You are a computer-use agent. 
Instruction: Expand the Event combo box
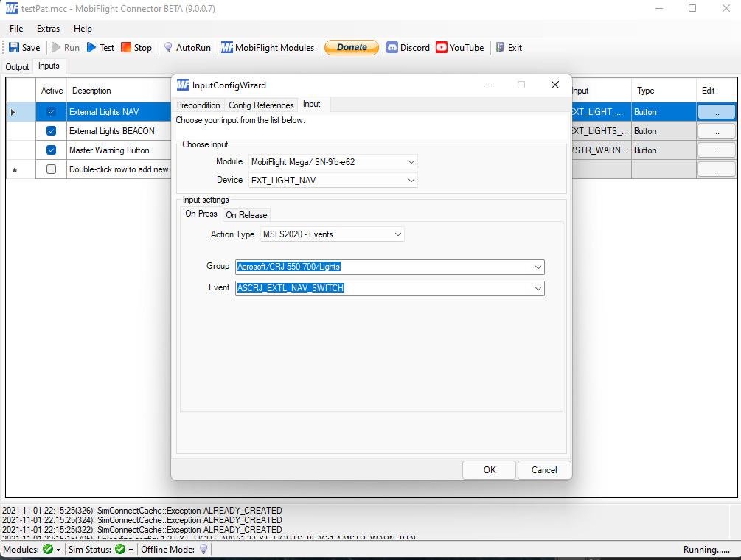538,288
